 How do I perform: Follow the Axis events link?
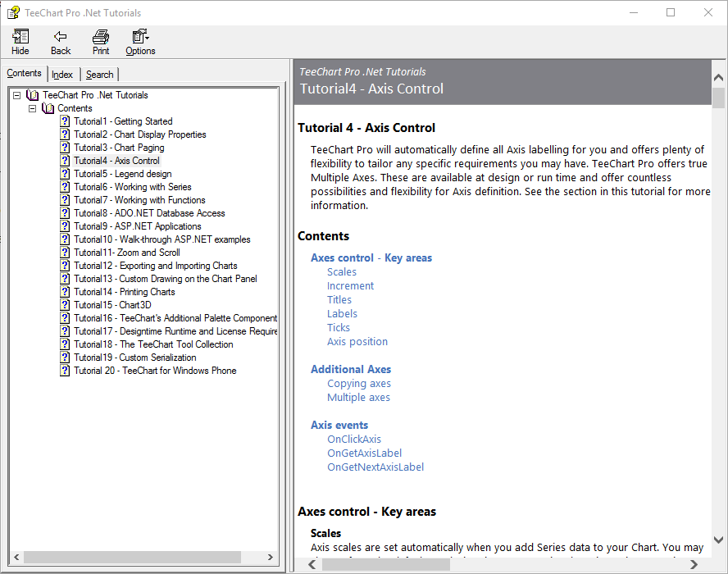pos(339,425)
